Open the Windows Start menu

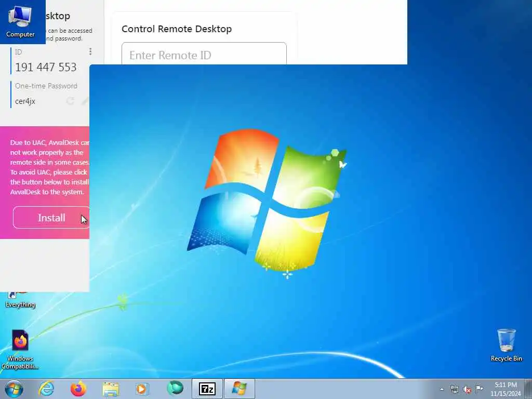14,389
